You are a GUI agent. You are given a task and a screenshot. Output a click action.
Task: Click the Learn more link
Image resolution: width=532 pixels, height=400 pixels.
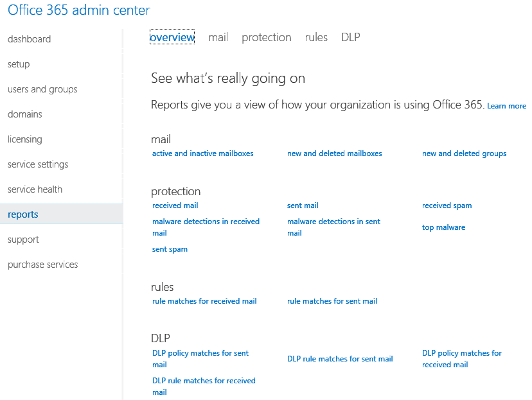pyautogui.click(x=506, y=106)
